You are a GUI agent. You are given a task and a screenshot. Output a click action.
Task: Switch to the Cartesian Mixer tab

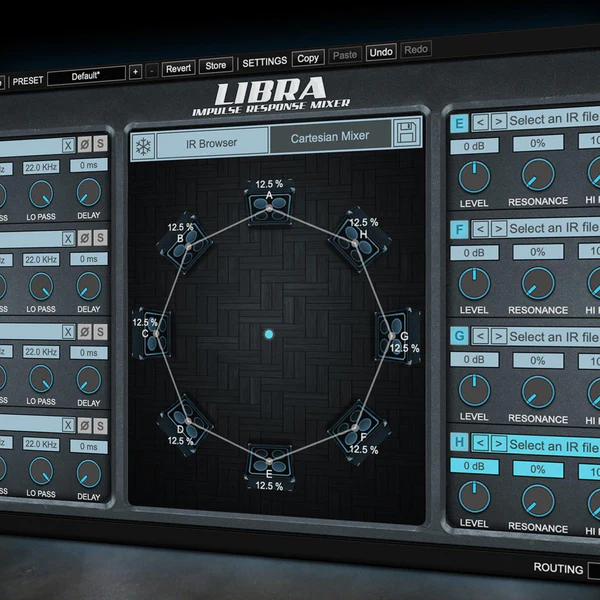point(330,137)
